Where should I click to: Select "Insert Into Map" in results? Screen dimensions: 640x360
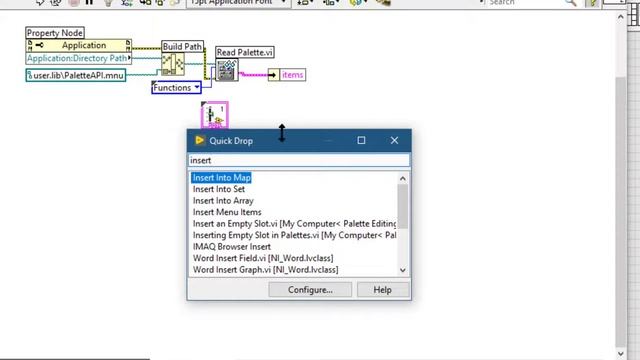(222, 178)
